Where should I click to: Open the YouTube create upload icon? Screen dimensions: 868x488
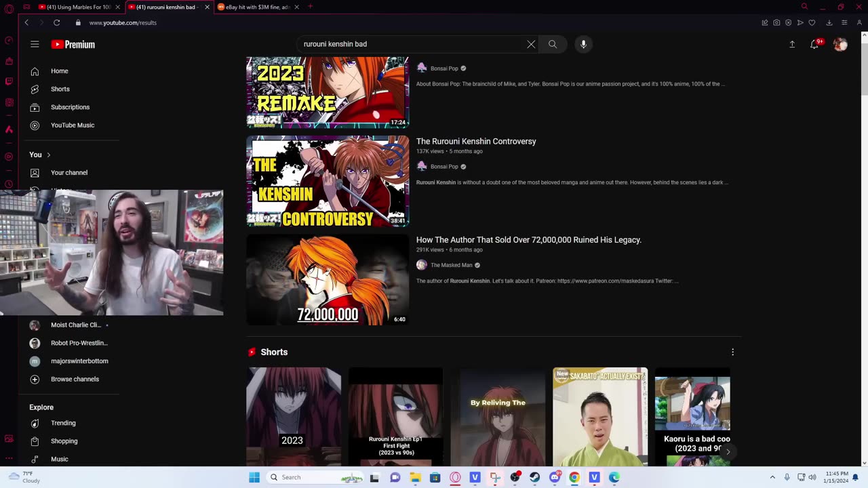click(x=792, y=44)
